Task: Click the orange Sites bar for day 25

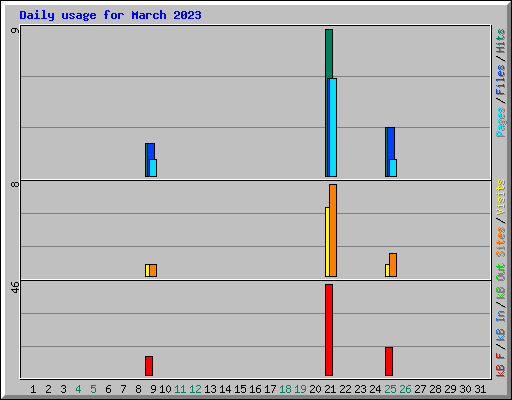Action: click(393, 265)
